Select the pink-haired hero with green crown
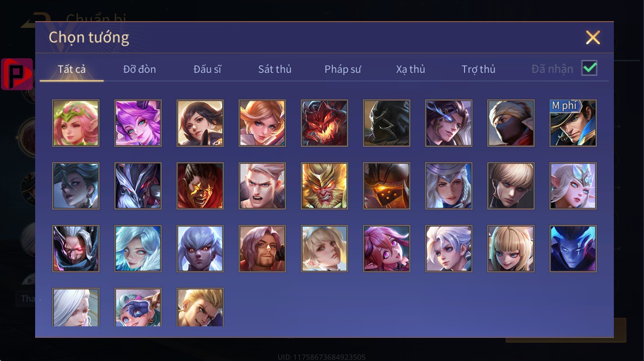644x361 pixels. [x=76, y=123]
